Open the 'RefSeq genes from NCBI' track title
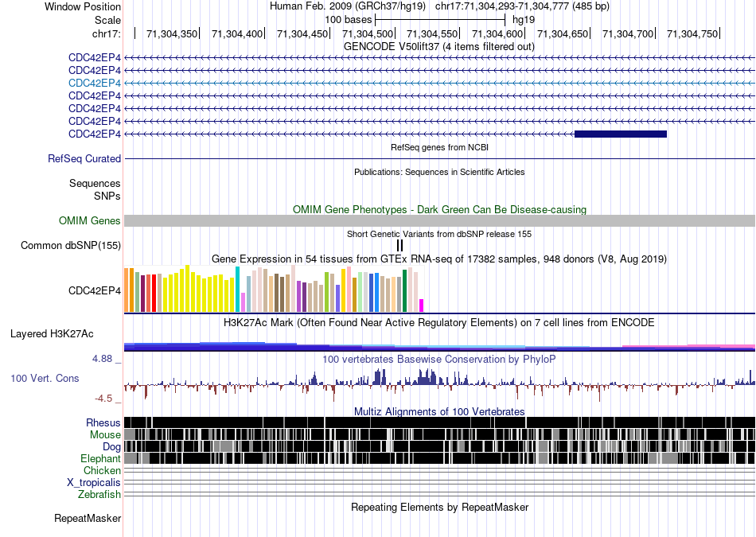The height and width of the screenshot is (537, 756). tap(439, 147)
